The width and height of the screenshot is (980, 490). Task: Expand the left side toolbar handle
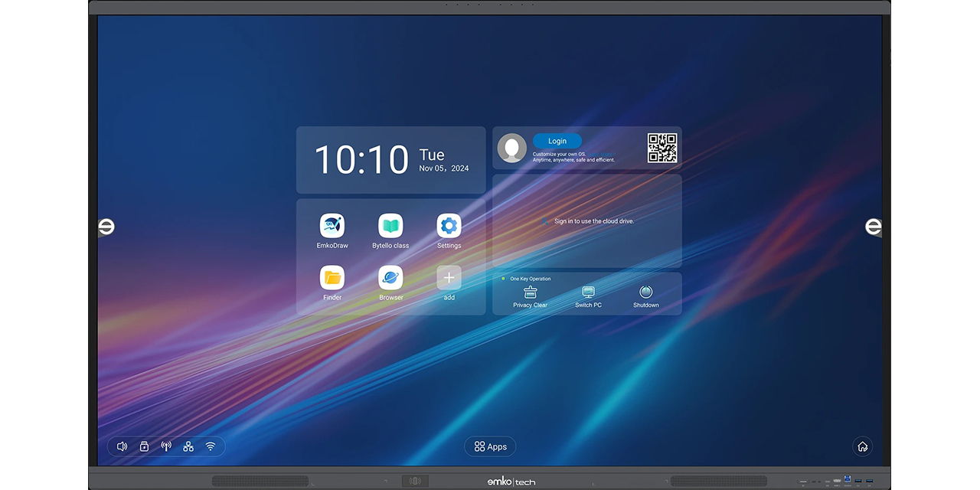coord(106,227)
